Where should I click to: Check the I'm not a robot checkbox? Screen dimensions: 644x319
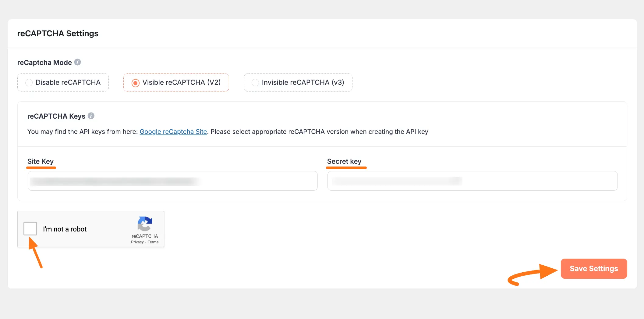pos(30,228)
